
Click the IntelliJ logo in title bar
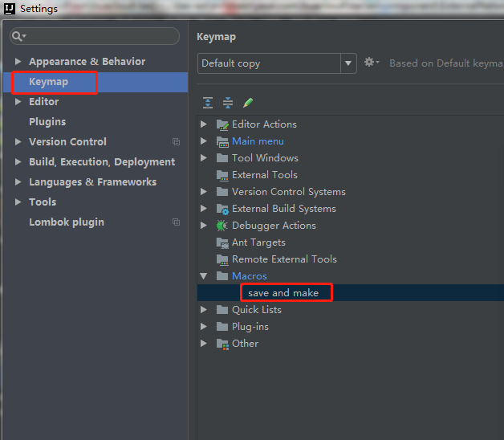coord(10,9)
